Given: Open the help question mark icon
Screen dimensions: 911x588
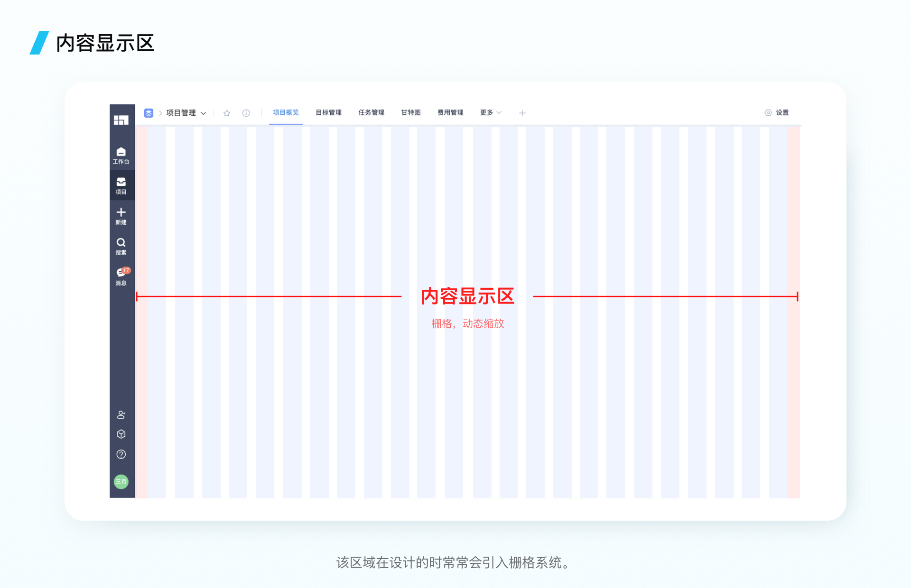Looking at the screenshot, I should click(121, 454).
